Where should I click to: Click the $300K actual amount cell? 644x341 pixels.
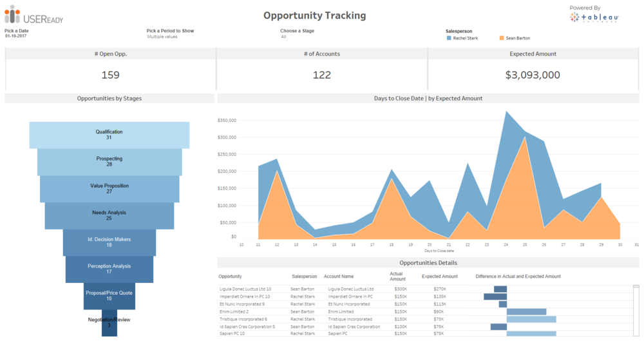(401, 289)
